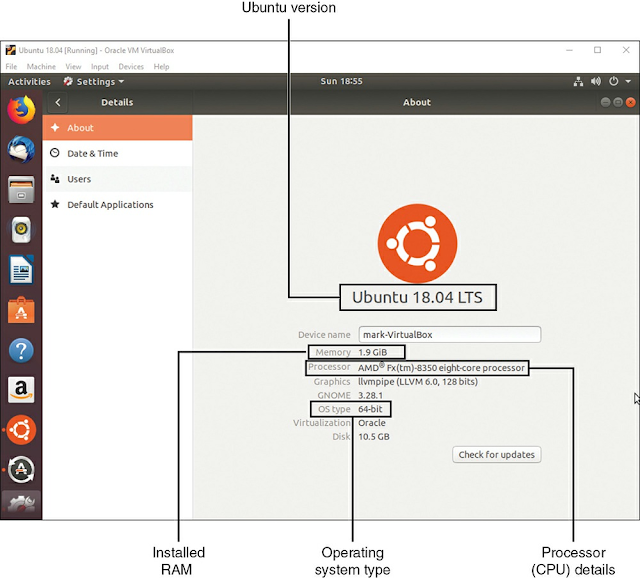
Task: Open Software Updater dock icon
Action: [x=21, y=469]
